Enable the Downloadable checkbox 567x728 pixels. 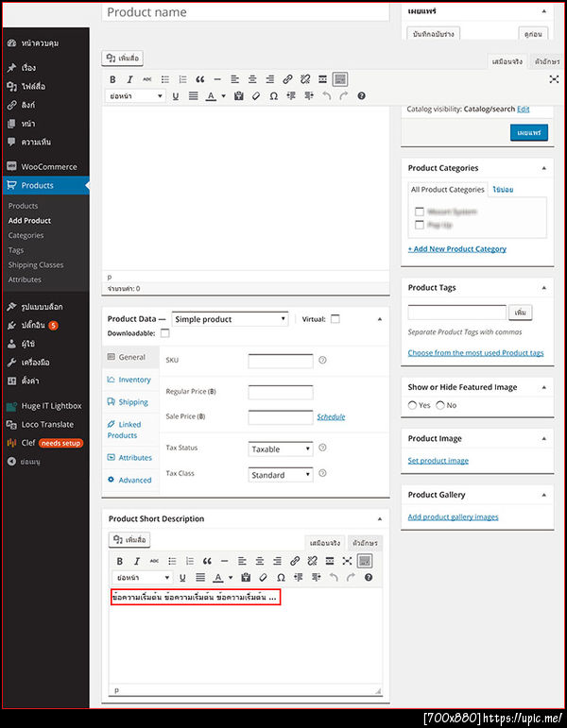click(x=165, y=333)
